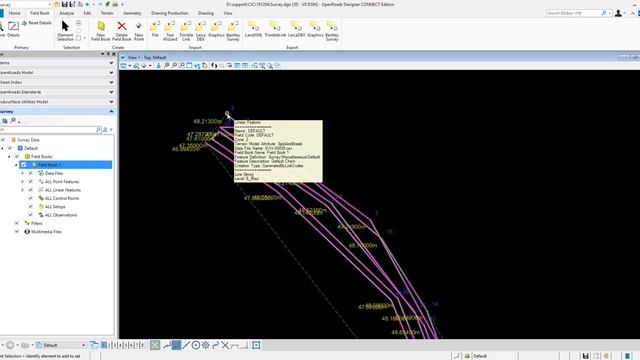The width and height of the screenshot is (640, 360).
Task: Toggle the Field Book 1 checkbox
Action: (x=24, y=165)
